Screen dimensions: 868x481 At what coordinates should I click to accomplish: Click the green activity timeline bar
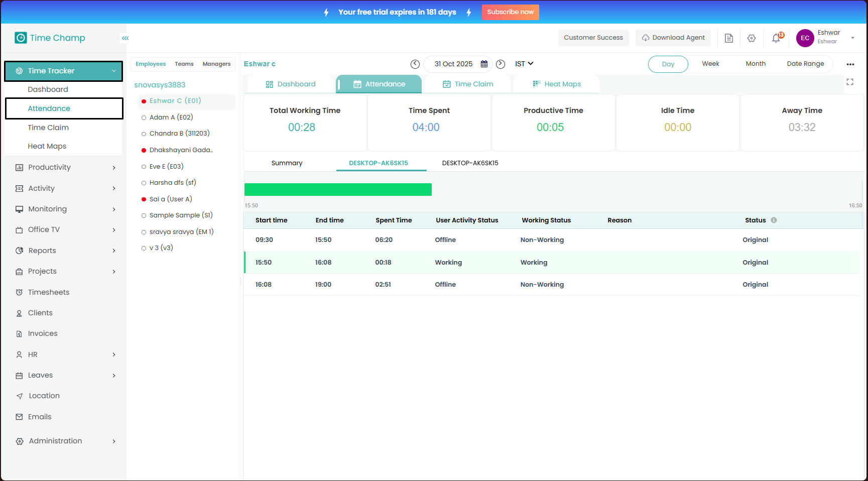pos(338,189)
